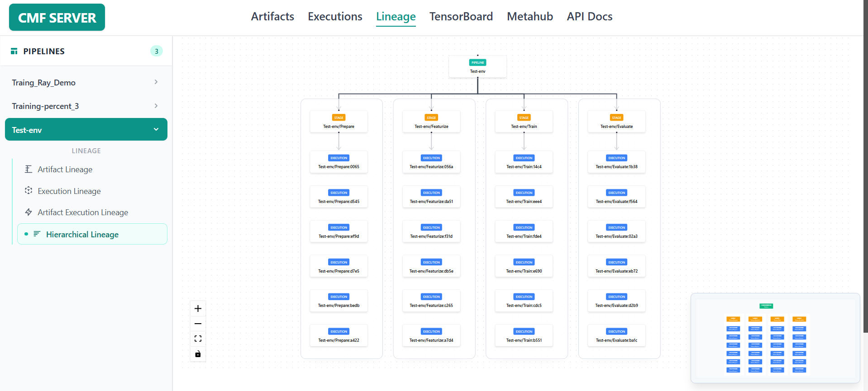Click the Artifact Execution Lineage bolt icon

tap(29, 212)
